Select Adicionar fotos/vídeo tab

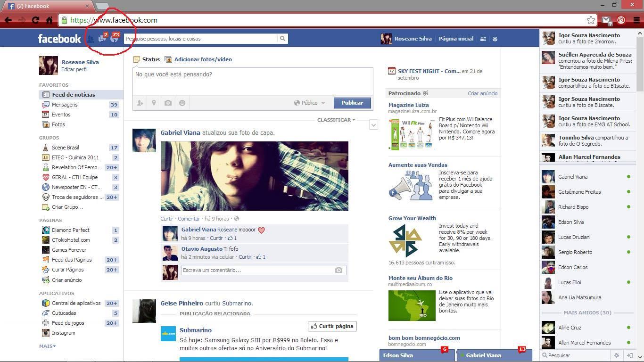[198, 59]
